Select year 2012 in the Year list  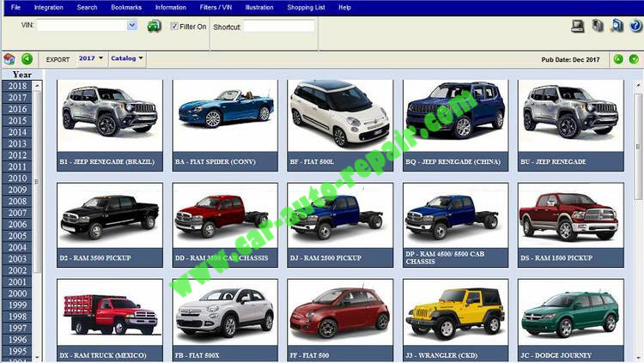17,155
